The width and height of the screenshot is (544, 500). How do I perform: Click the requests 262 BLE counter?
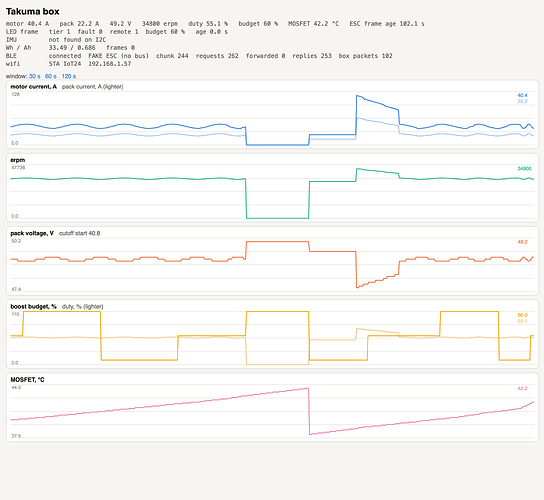(217, 56)
